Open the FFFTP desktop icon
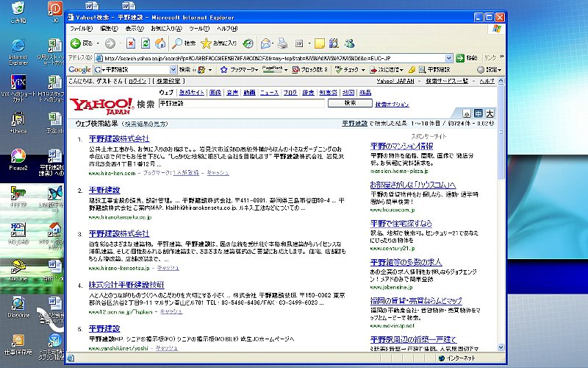Image resolution: width=588 pixels, height=368 pixels. point(18,197)
